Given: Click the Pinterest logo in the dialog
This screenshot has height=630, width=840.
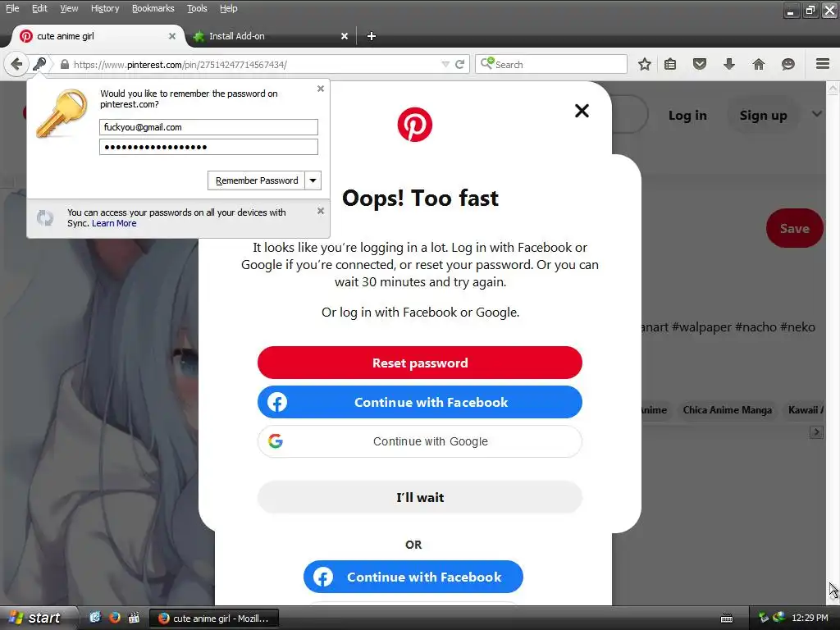Looking at the screenshot, I should click(414, 125).
